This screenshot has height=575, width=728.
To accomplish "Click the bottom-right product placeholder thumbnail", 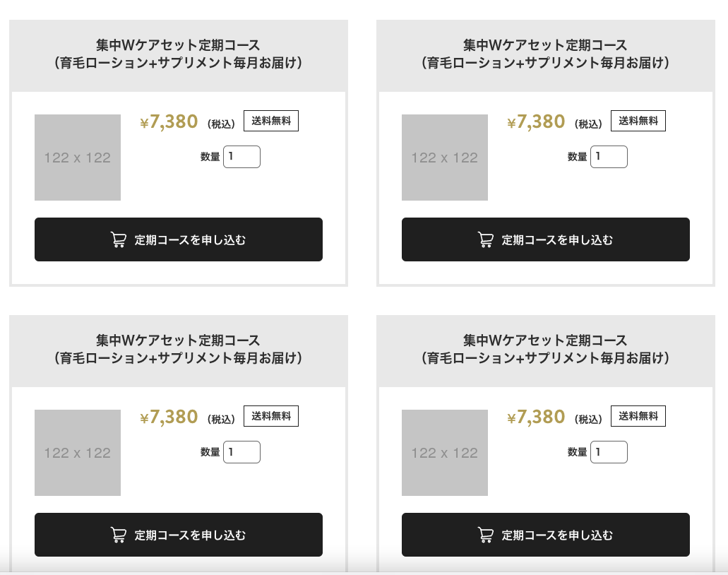I will point(445,453).
